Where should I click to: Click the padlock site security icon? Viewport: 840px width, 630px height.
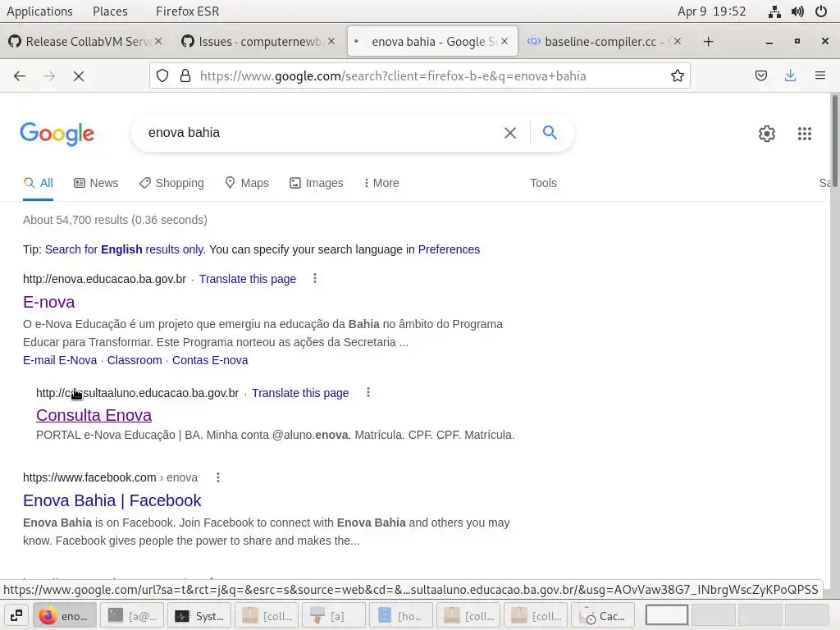point(185,76)
